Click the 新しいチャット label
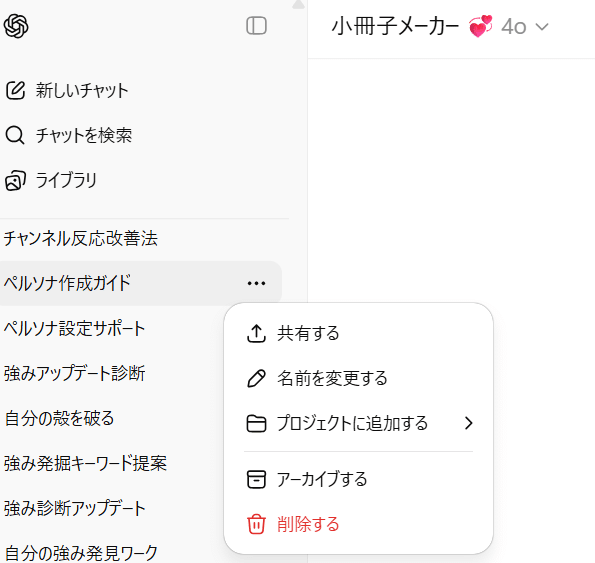This screenshot has width=595, height=563. (82, 90)
